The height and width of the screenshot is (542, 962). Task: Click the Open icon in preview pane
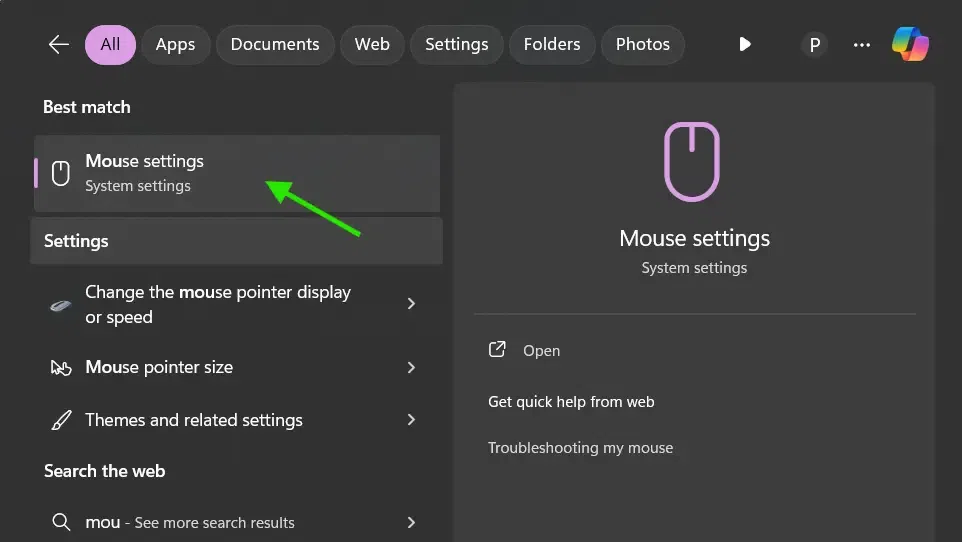(x=497, y=350)
